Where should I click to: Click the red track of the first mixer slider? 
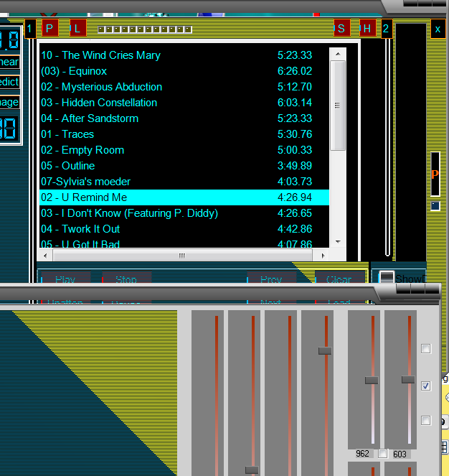click(x=217, y=395)
